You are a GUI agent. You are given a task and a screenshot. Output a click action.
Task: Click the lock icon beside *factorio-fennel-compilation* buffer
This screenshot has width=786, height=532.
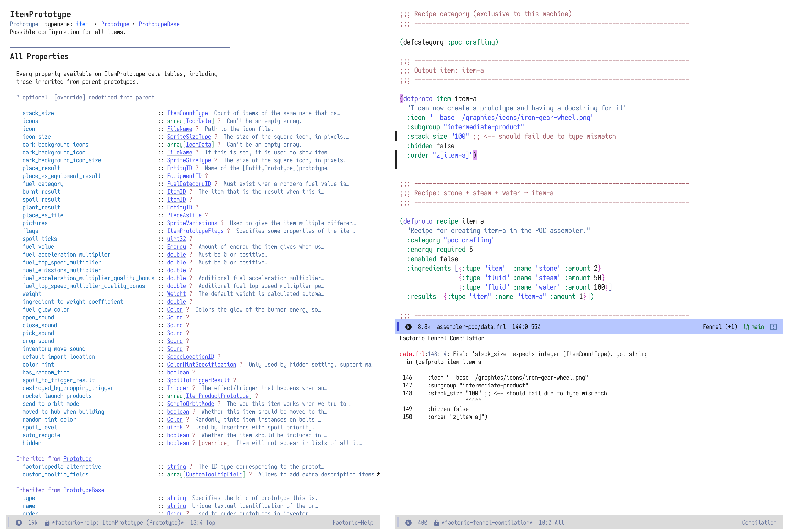pyautogui.click(x=437, y=523)
